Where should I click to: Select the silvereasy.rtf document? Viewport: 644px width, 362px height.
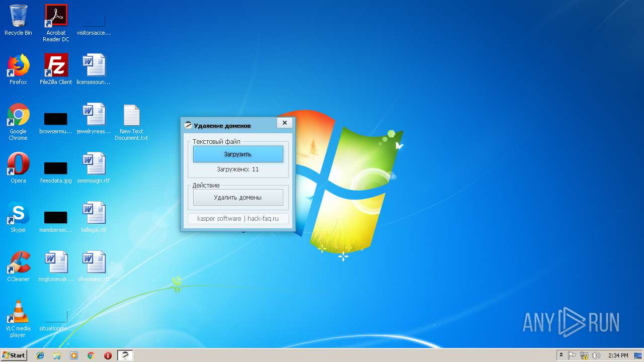(x=94, y=266)
